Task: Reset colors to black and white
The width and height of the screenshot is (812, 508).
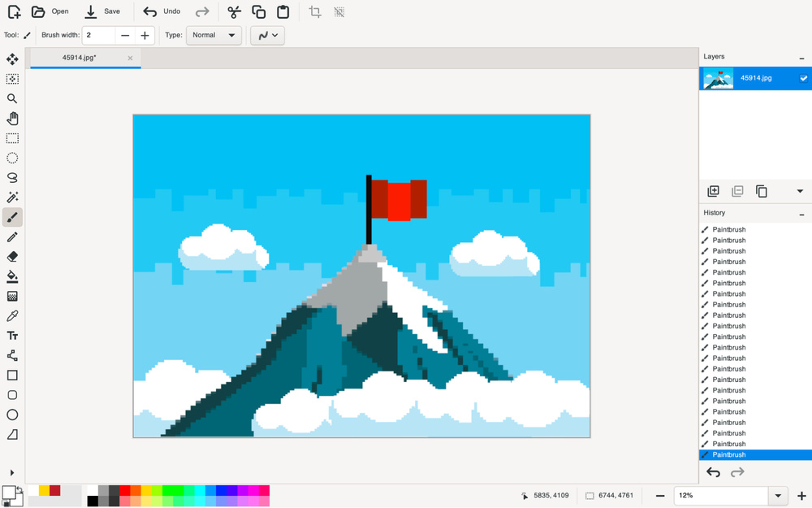Action: pos(6,503)
